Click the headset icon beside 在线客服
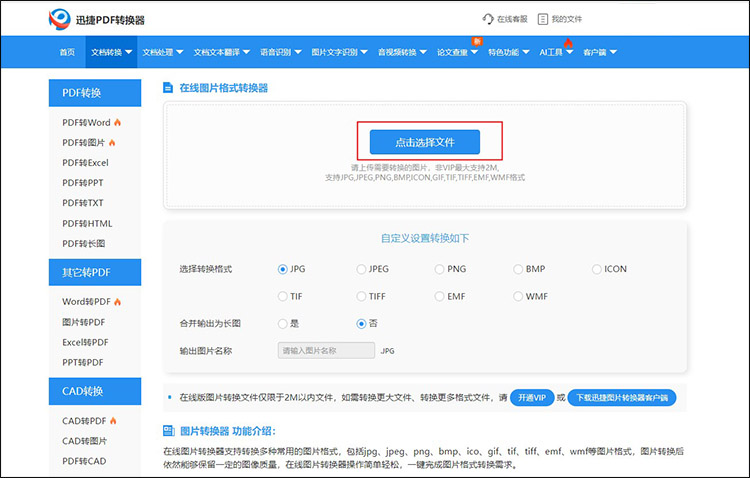Image resolution: width=750 pixels, height=478 pixels. 487,19
